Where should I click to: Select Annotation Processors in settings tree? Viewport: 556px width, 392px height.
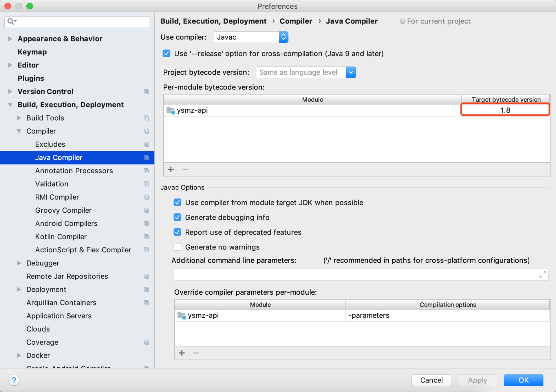click(x=74, y=171)
